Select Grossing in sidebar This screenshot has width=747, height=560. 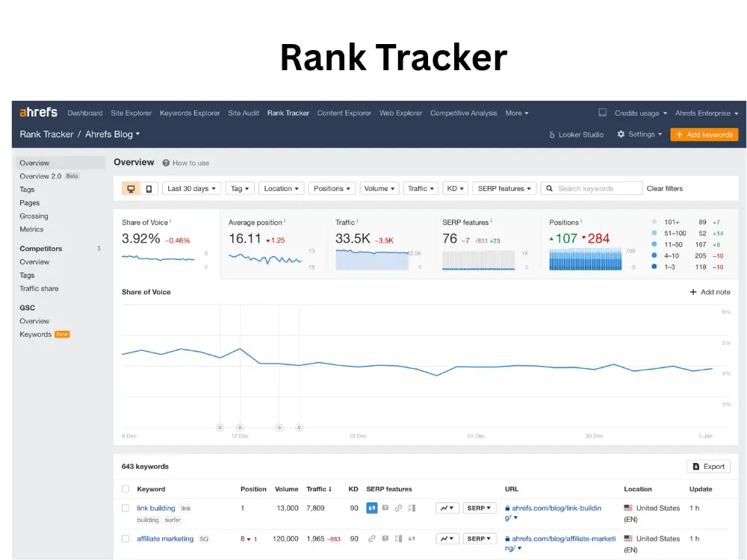click(34, 217)
